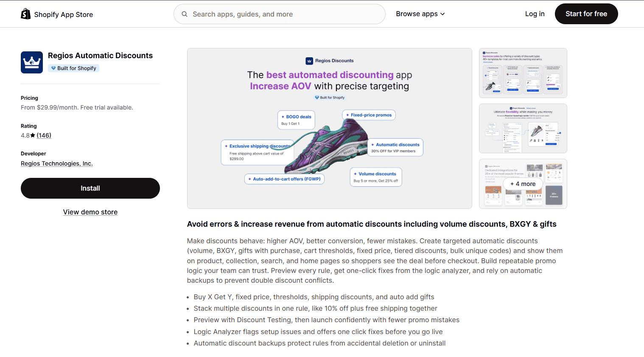Click the Regios Automatic Discounts title
644x357 pixels.
(100, 56)
